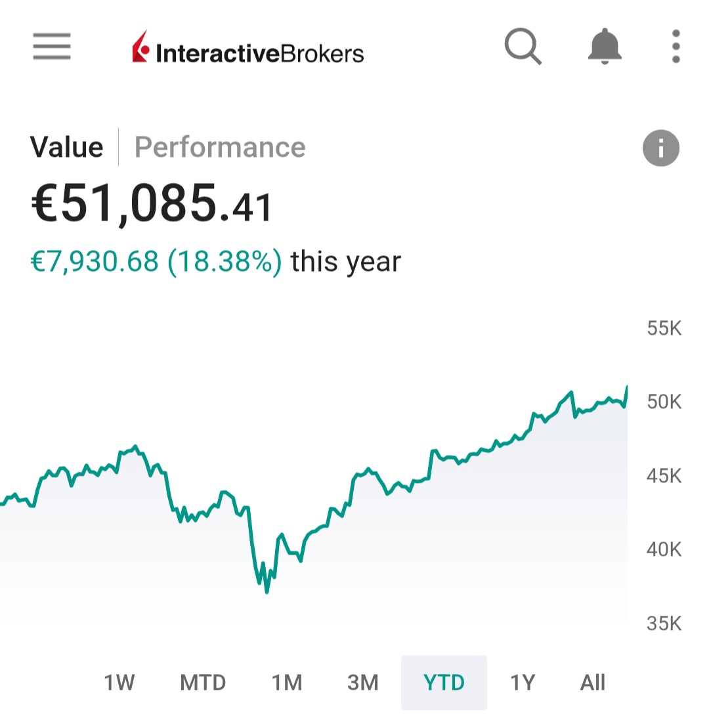709x728 pixels.
Task: Choose the 3M chart period
Action: 363,683
